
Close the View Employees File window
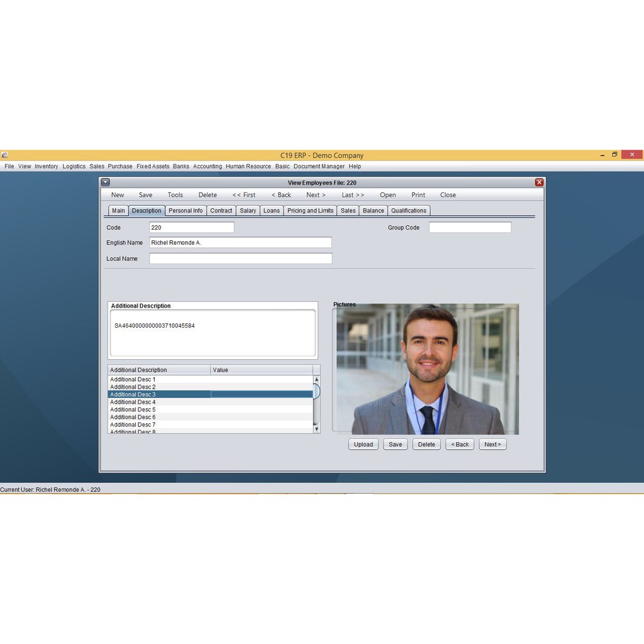pyautogui.click(x=539, y=182)
